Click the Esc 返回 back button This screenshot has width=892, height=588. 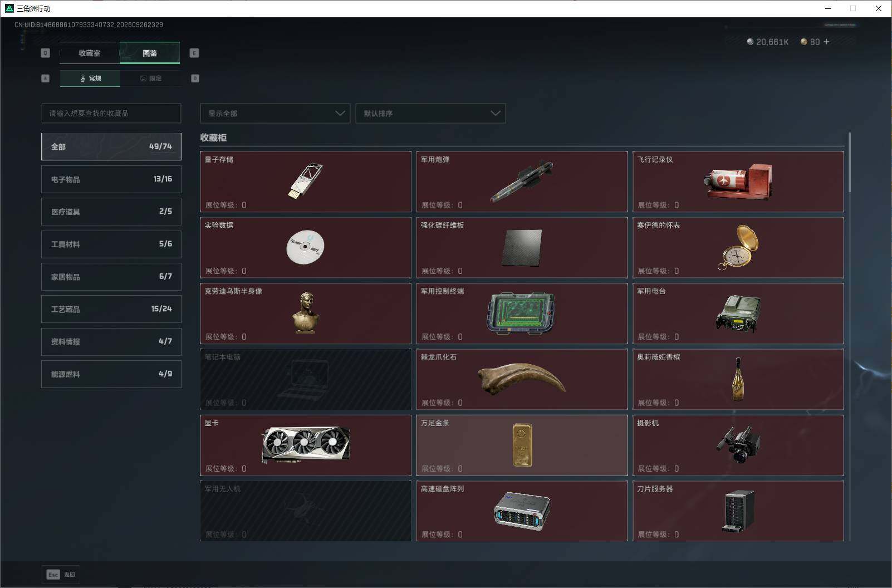61,575
